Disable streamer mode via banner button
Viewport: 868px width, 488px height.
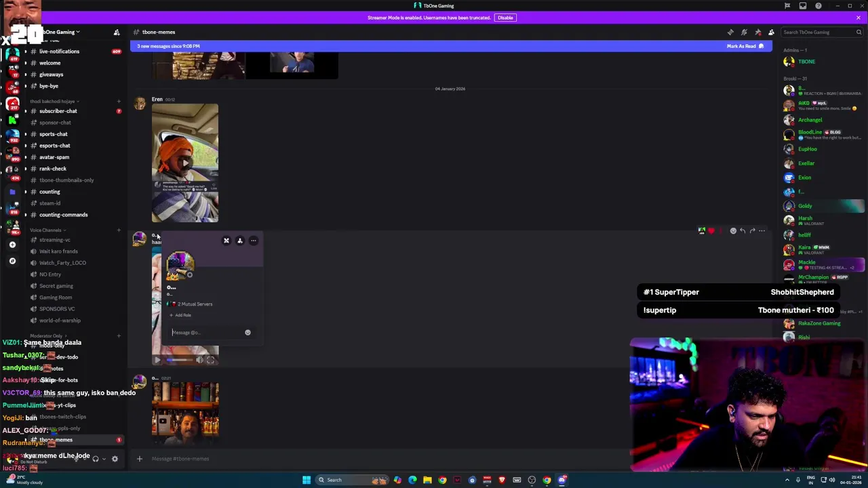click(x=505, y=18)
